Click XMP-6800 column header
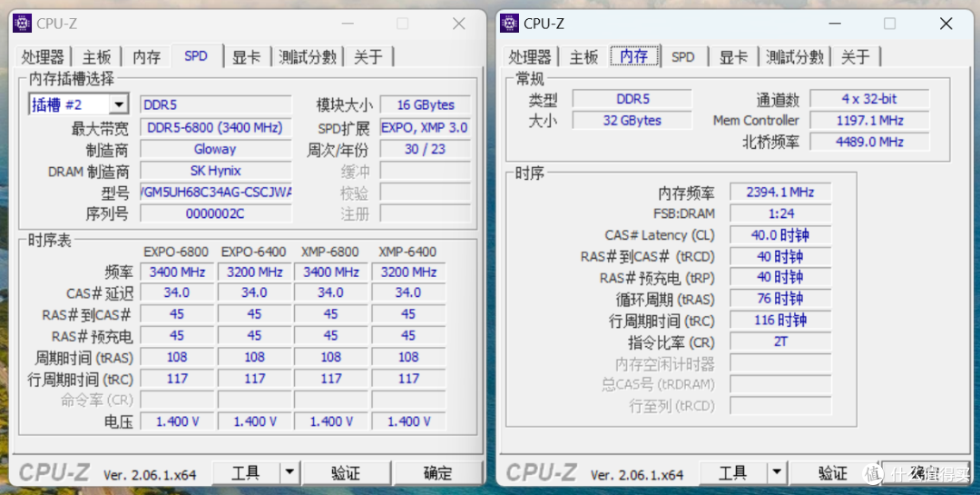Screen dimensions: 980x495 [330, 252]
